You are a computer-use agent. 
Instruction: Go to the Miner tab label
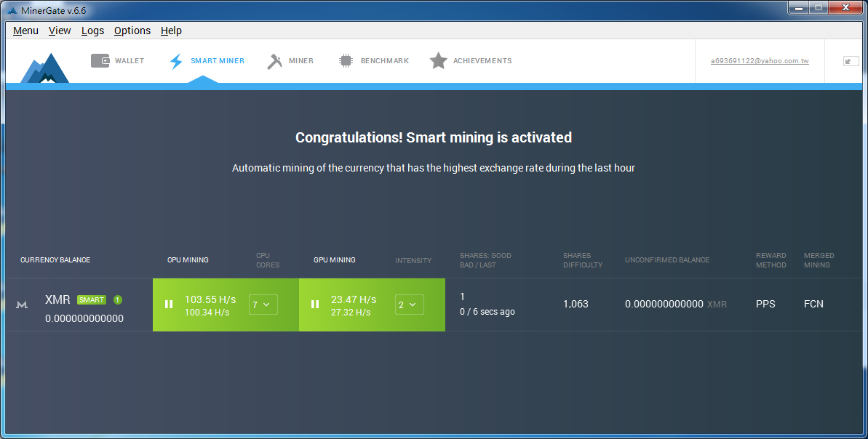coord(301,61)
